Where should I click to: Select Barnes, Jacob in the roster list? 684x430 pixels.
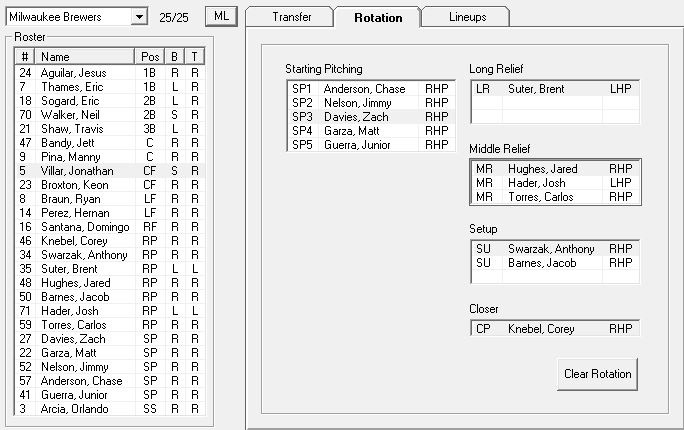point(110,297)
